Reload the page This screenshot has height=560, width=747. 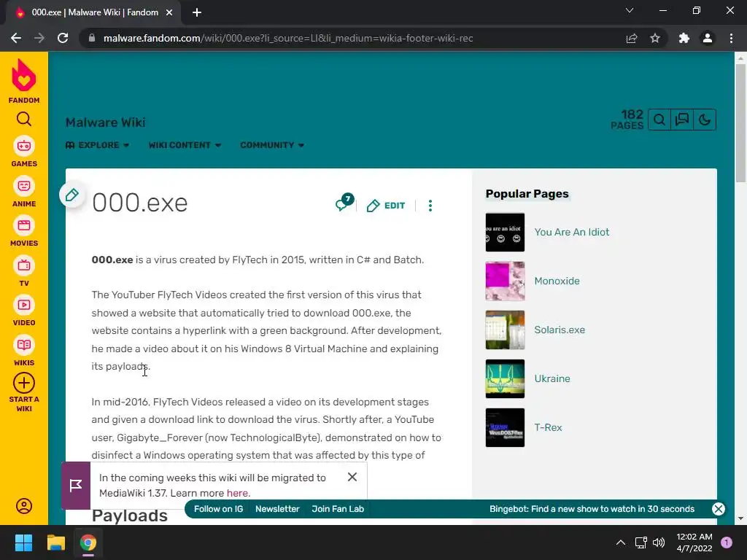pos(63,38)
